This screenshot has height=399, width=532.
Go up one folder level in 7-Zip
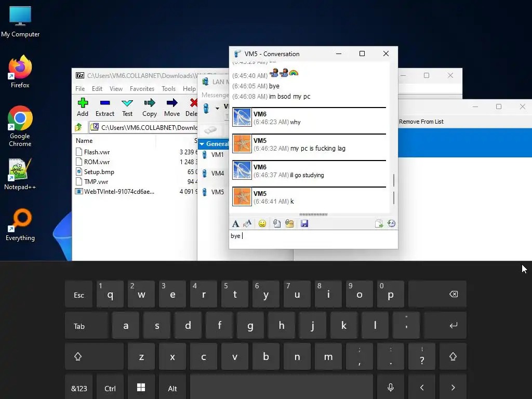click(78, 127)
